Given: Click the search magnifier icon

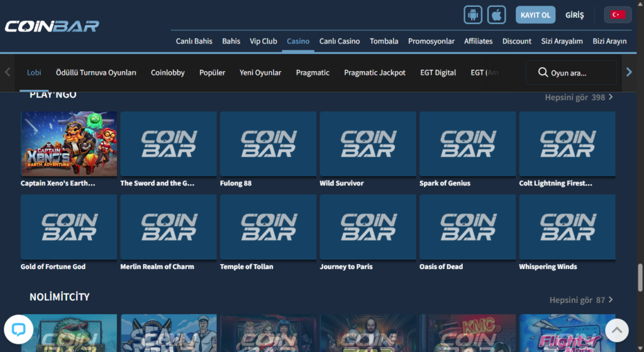Looking at the screenshot, I should pyautogui.click(x=543, y=73).
